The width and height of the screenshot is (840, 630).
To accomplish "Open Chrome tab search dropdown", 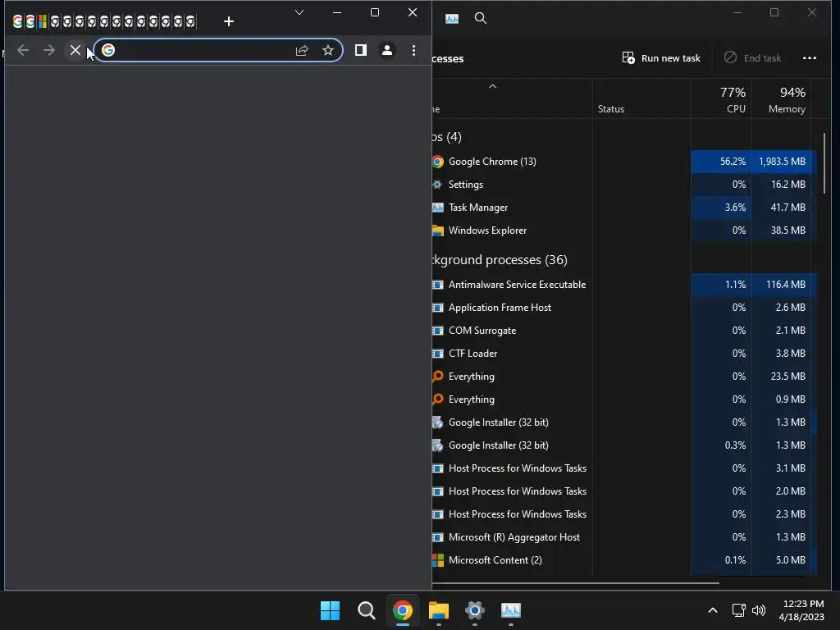I will (299, 12).
